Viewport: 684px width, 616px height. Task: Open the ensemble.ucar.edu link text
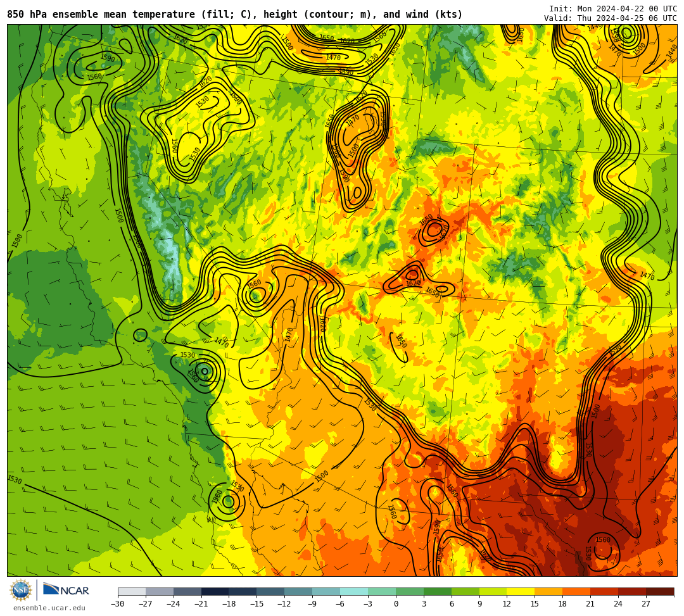(x=49, y=608)
